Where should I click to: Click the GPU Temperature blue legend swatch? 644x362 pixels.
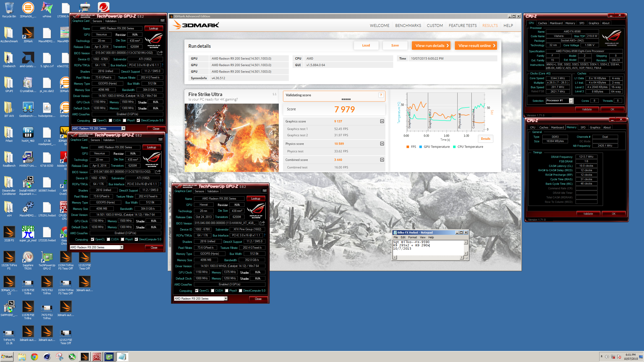421,147
